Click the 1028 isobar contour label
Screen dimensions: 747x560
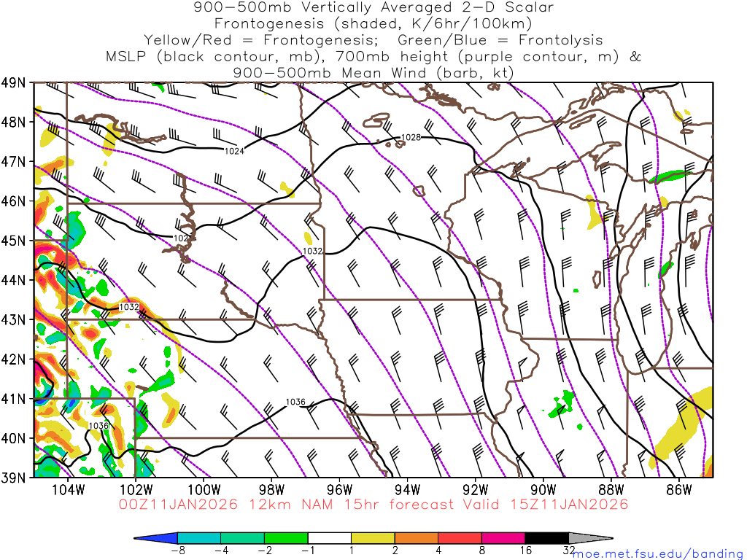point(411,137)
